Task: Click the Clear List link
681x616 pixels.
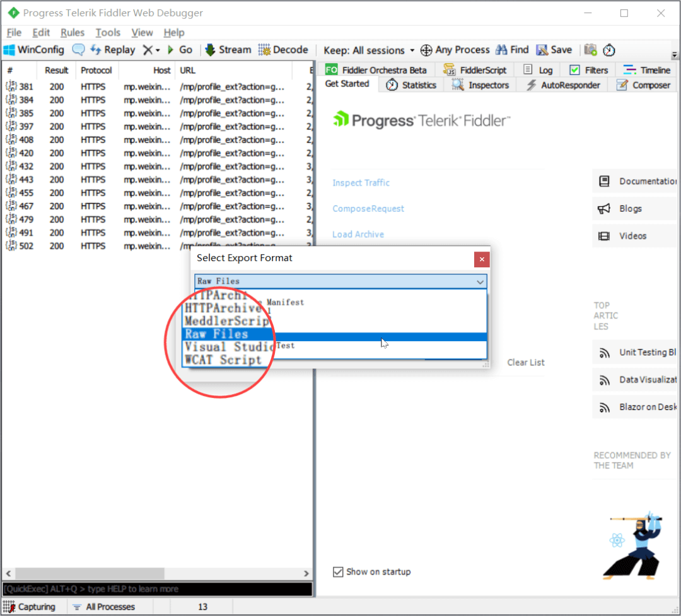Action: [x=525, y=363]
